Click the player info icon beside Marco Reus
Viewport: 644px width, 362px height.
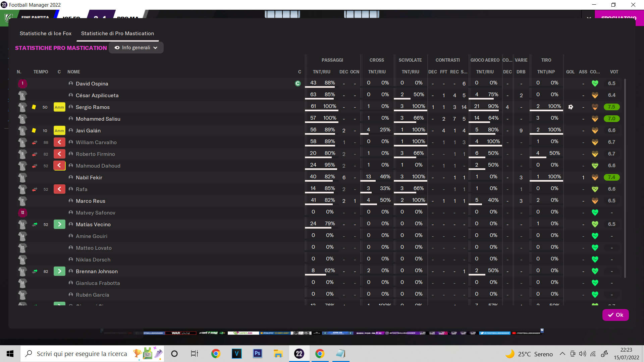71,201
